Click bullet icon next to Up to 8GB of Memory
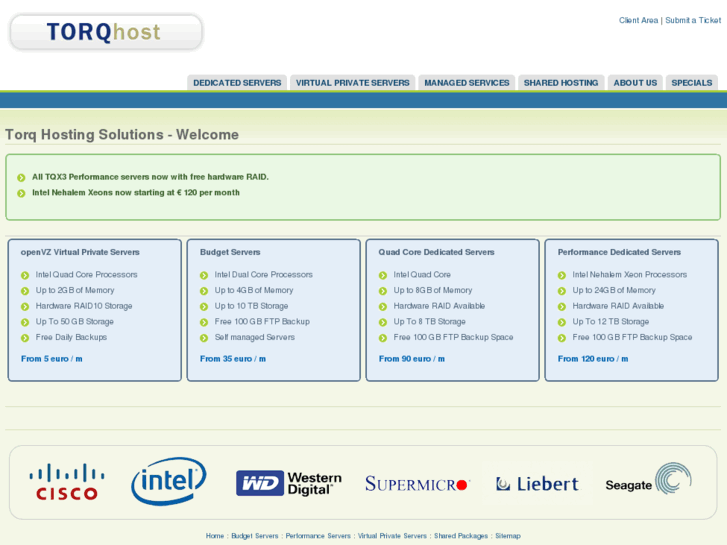This screenshot has height=545, width=727. (x=383, y=291)
